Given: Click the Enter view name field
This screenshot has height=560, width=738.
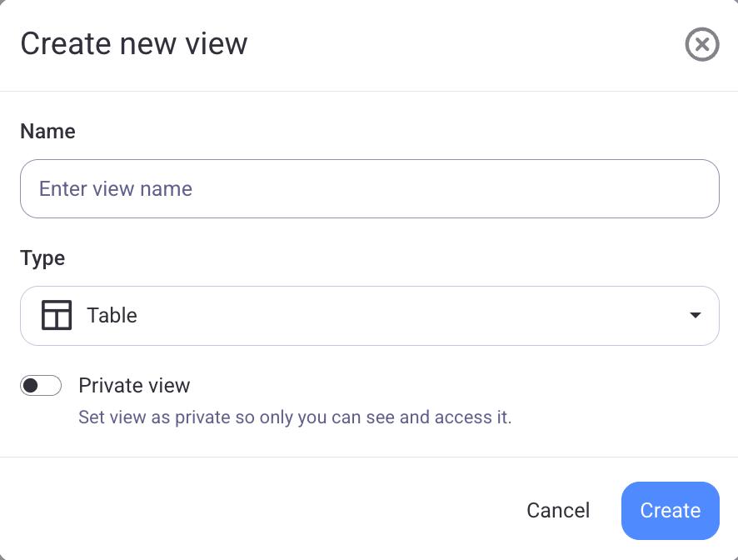Looking at the screenshot, I should coord(369,188).
